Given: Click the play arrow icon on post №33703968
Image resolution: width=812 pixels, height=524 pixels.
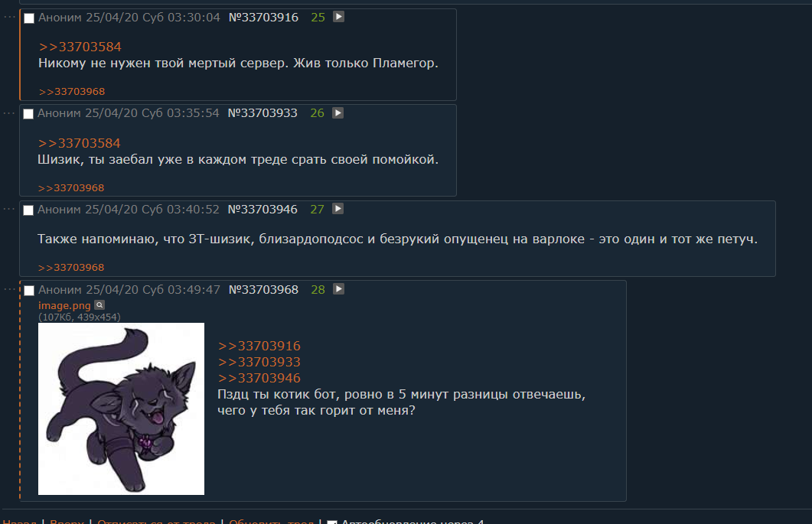Looking at the screenshot, I should [338, 289].
